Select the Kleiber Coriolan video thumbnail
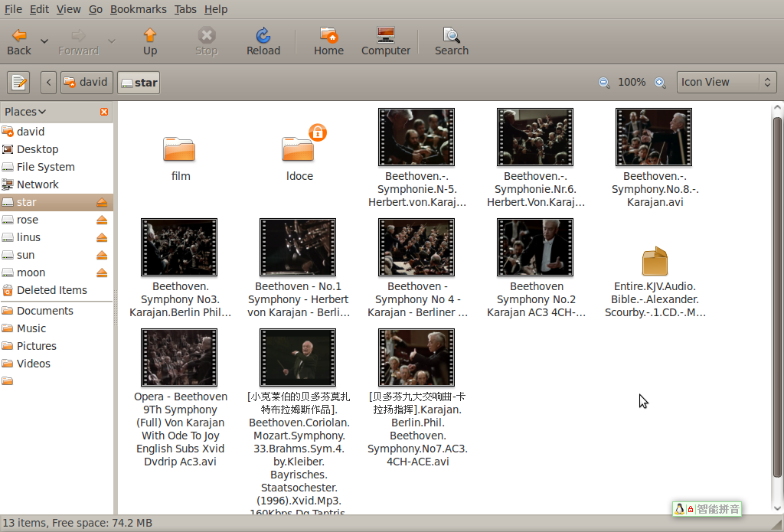Viewport: 784px width, 532px height. [x=298, y=357]
